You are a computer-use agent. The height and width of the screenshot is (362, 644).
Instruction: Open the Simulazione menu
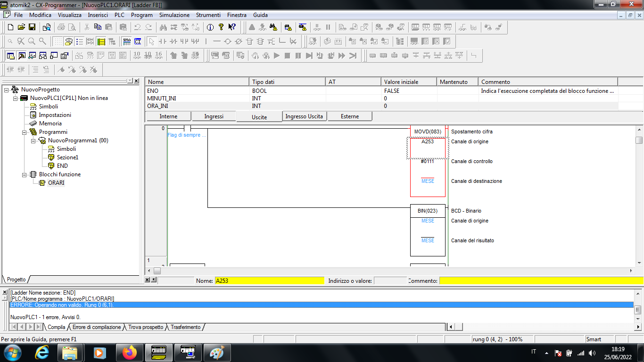click(x=174, y=15)
